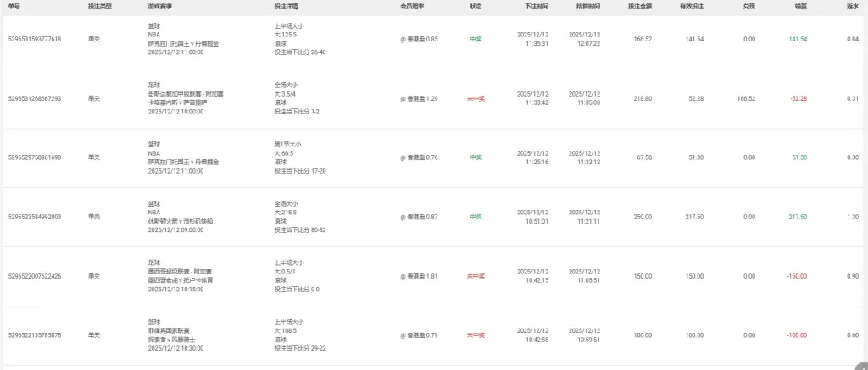This screenshot has width=868, height=370.
Task: Click the red -150.00 loss amount
Action: 795,276
